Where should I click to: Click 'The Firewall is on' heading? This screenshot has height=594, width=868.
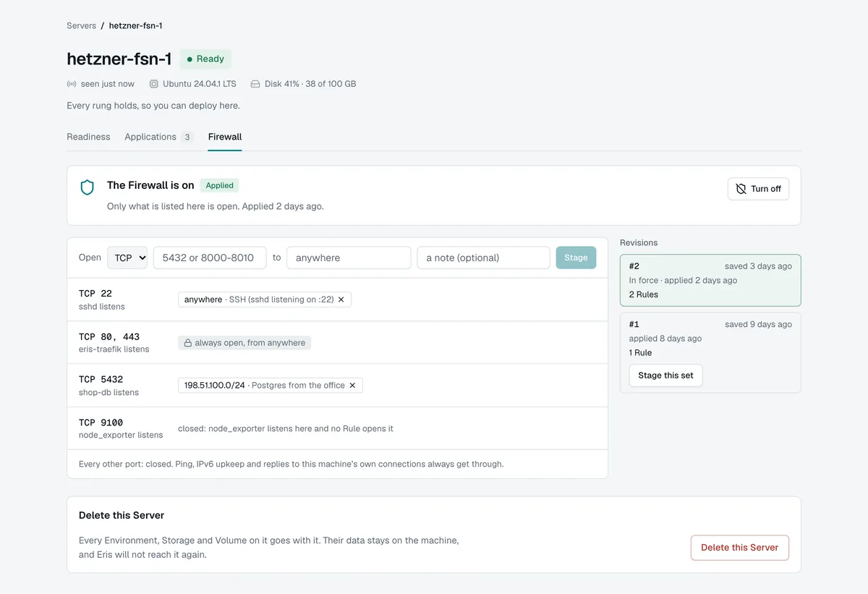click(x=150, y=185)
